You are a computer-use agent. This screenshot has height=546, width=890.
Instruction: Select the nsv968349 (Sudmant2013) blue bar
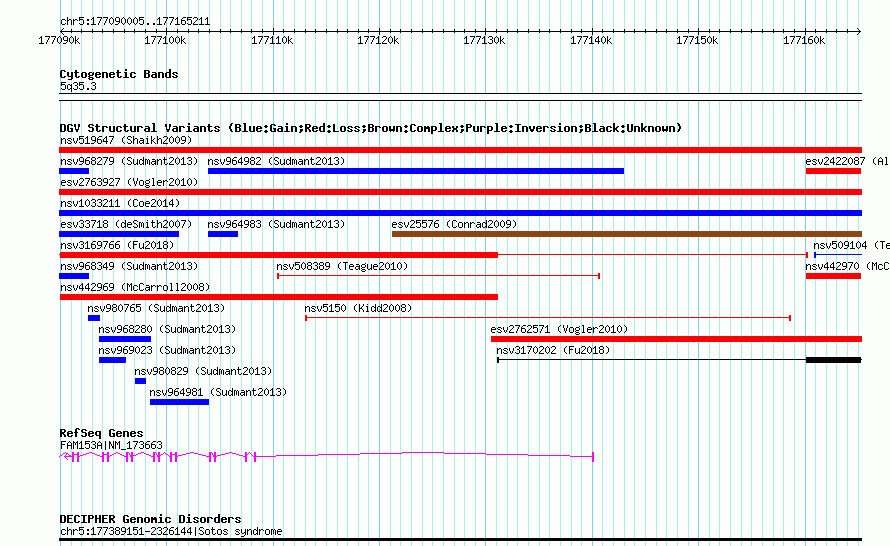pos(74,276)
